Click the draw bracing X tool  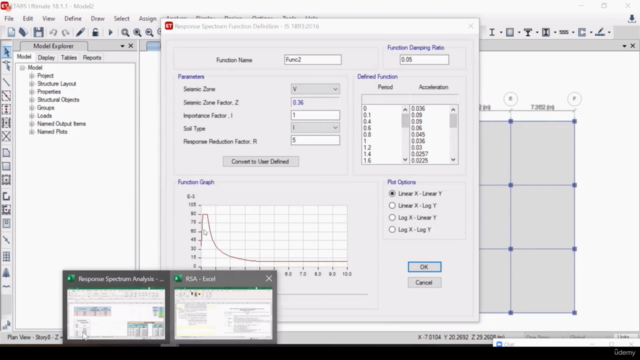[7, 136]
